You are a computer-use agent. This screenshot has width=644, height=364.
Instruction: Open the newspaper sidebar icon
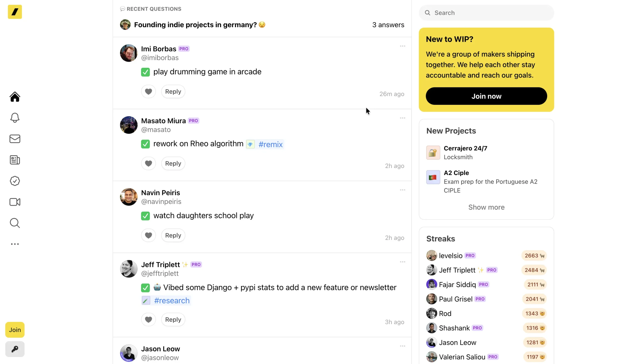pyautogui.click(x=15, y=160)
